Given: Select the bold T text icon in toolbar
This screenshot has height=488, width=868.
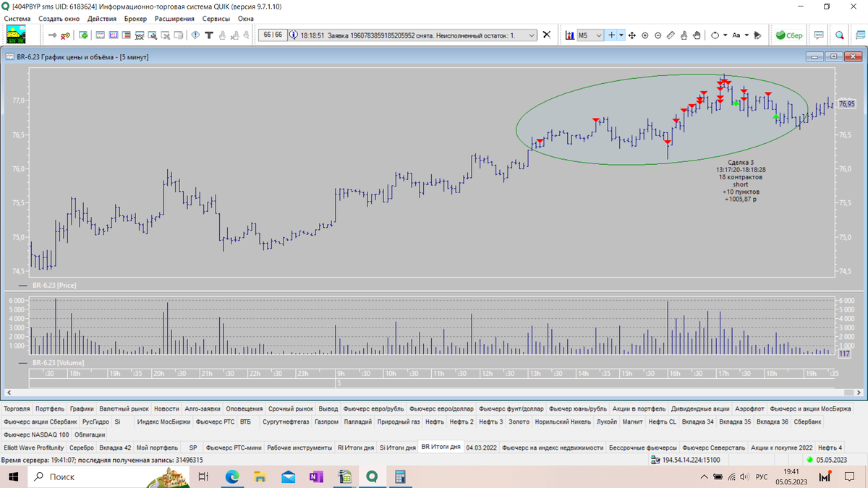Looking at the screenshot, I should [208, 35].
